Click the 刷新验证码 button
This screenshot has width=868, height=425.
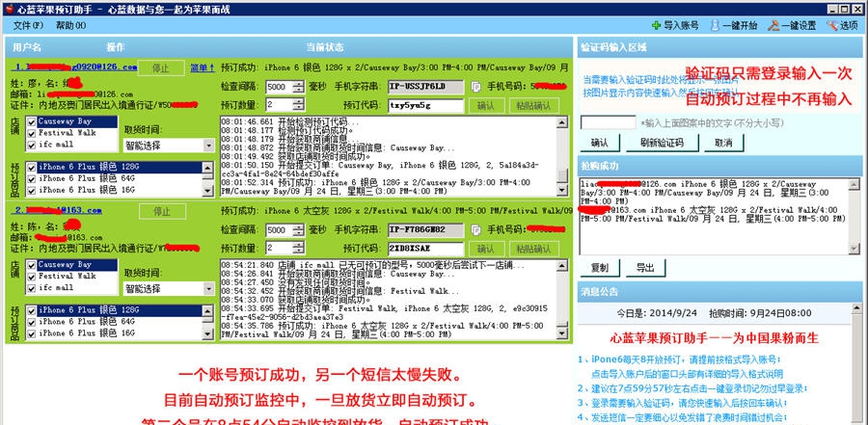click(662, 143)
